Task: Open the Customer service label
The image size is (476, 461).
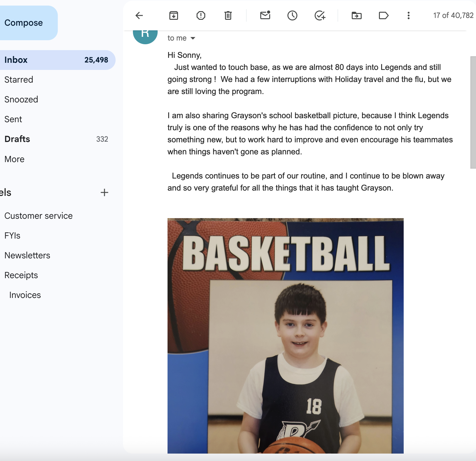Action: click(39, 216)
